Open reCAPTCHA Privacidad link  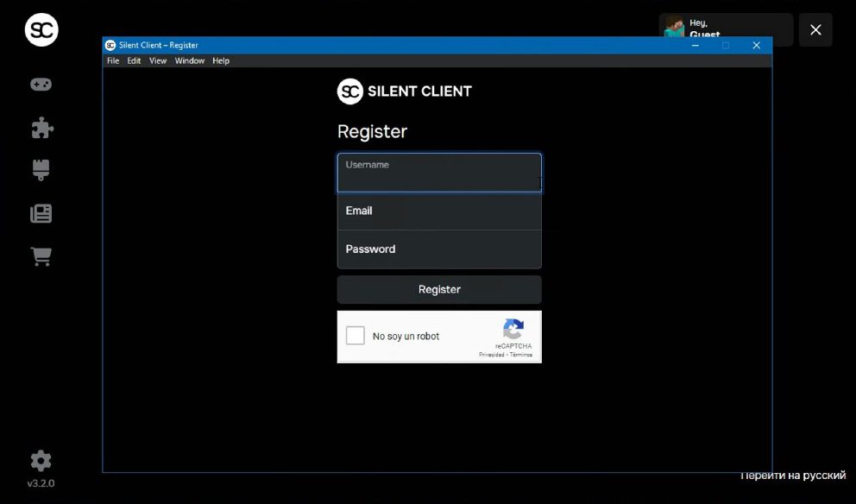(491, 355)
